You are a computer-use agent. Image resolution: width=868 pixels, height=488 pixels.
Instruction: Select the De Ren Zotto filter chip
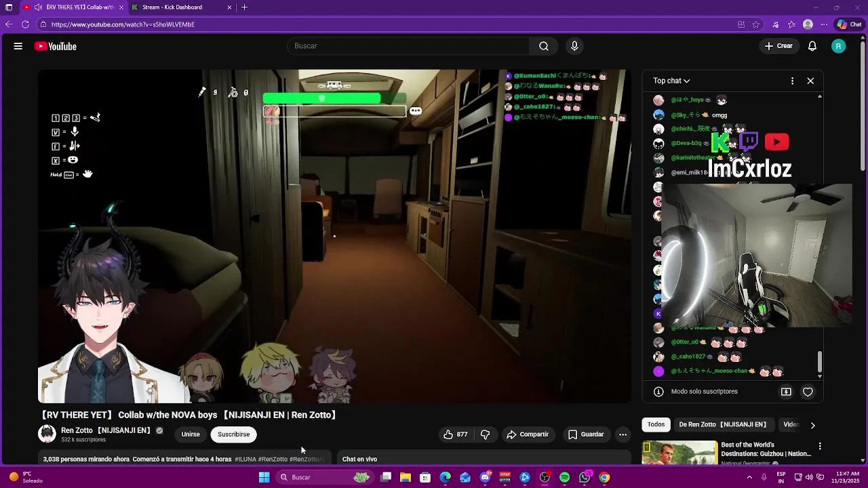[x=723, y=425]
